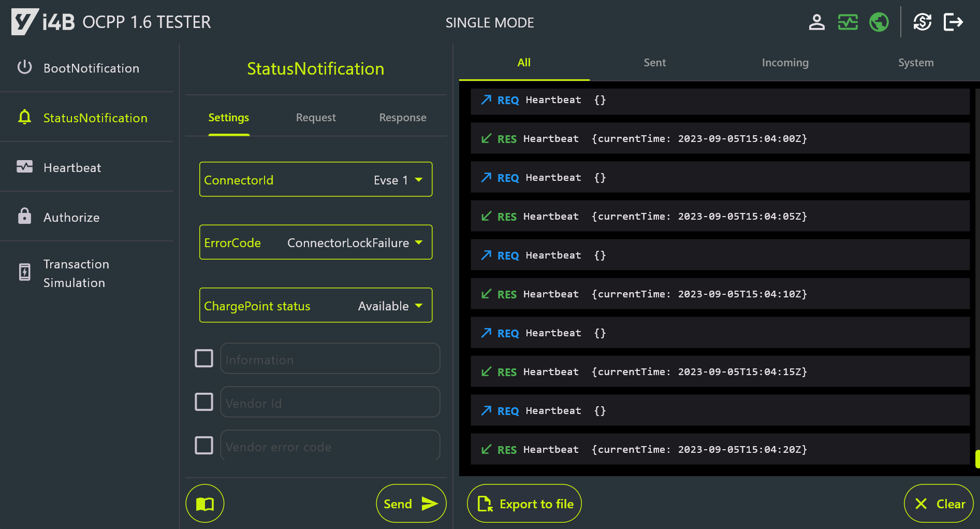Open the Response tab of StatusNotification

click(x=402, y=117)
